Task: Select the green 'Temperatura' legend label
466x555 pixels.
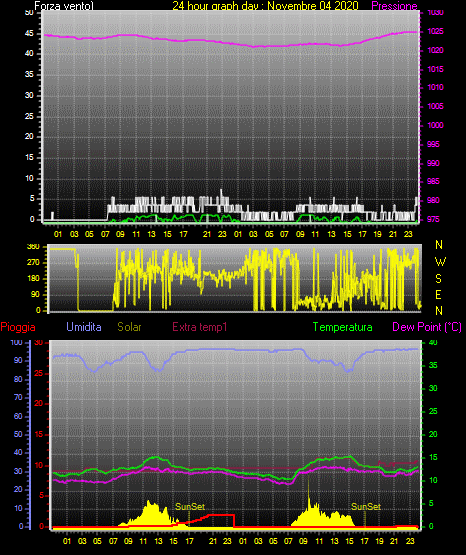Action: 342,327
